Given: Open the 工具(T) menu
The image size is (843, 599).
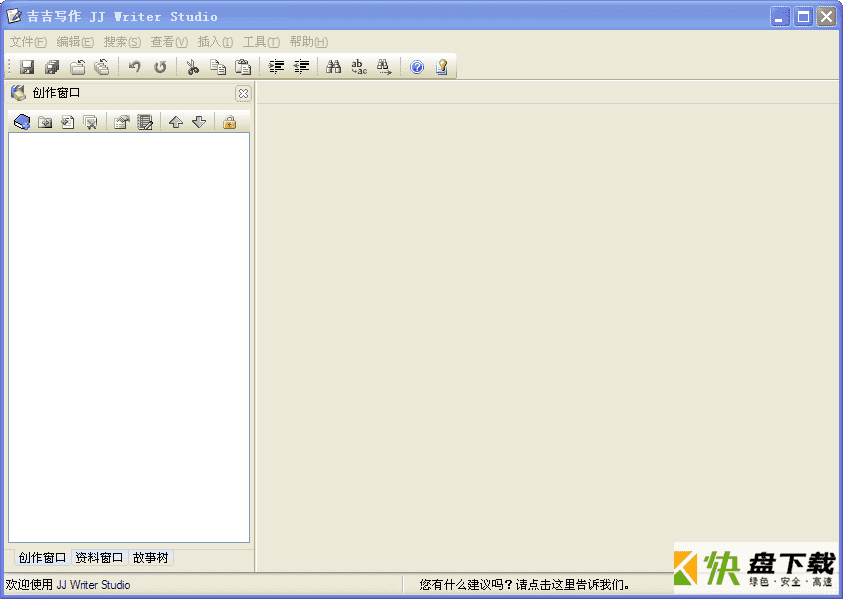Looking at the screenshot, I should click(261, 42).
